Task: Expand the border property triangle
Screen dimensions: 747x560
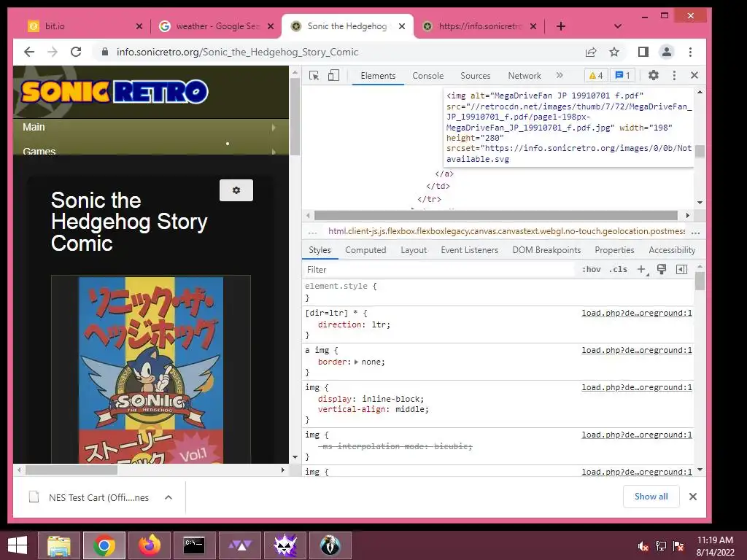Action: [356, 362]
